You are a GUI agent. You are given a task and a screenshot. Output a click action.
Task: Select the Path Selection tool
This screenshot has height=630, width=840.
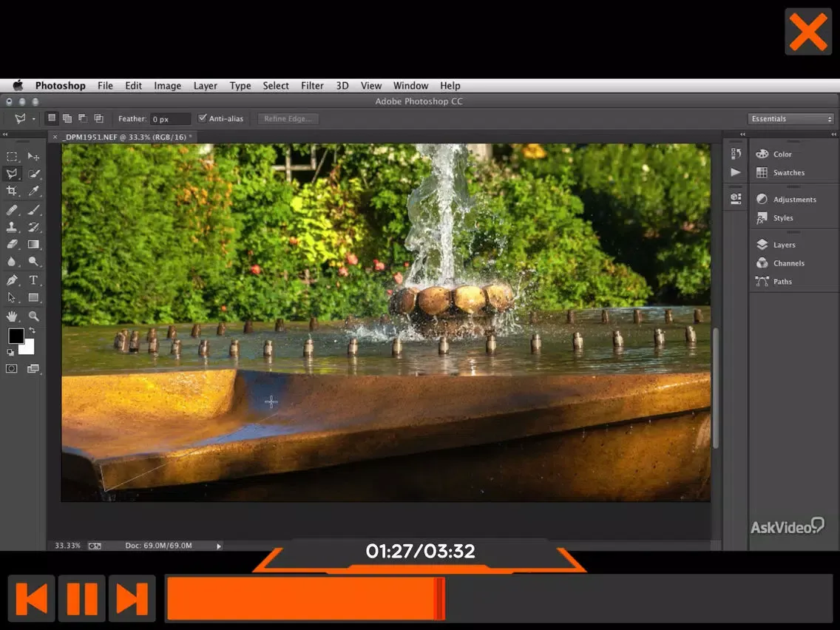click(x=12, y=297)
